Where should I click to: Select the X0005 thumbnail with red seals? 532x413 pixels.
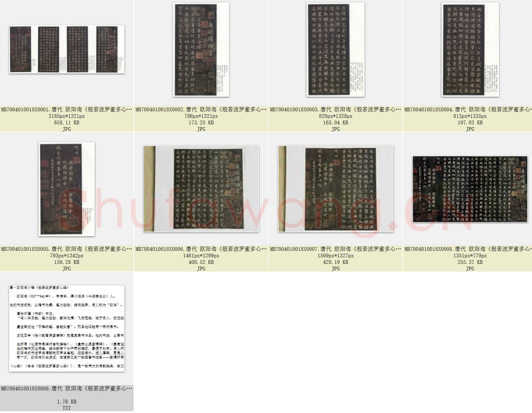(67, 189)
